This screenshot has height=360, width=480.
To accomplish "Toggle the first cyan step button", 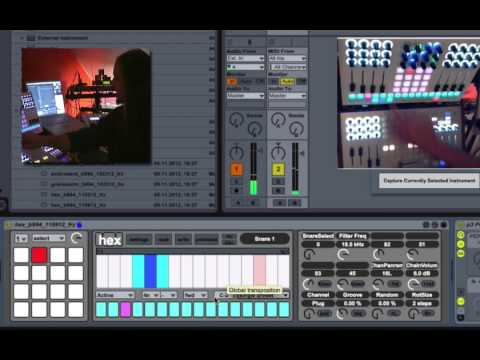I will (x=101, y=309).
